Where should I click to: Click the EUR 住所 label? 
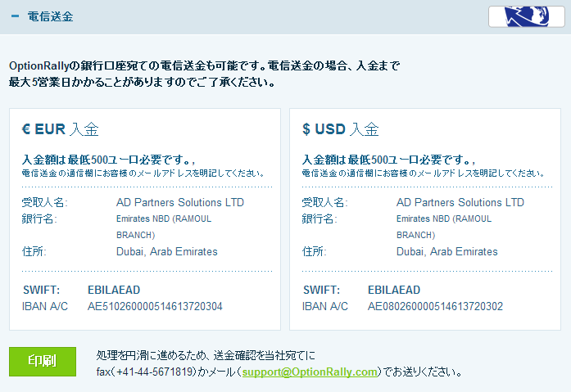click(x=34, y=251)
